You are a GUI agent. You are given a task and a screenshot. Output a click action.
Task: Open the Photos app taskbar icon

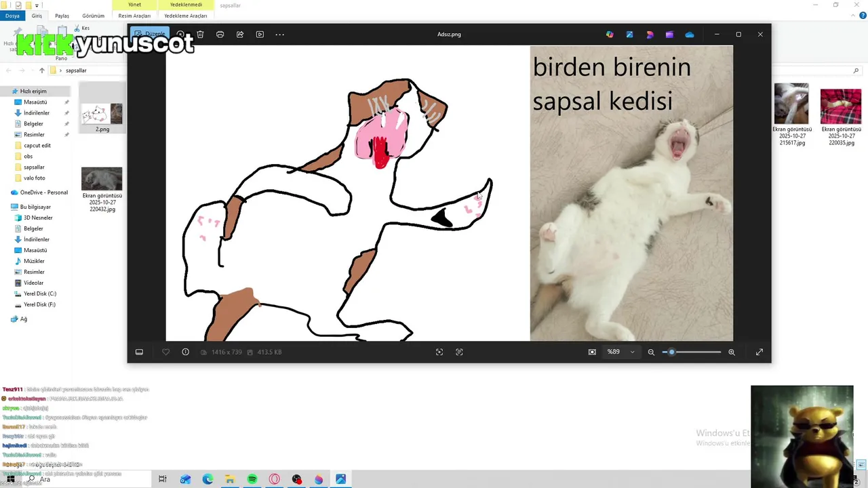pyautogui.click(x=341, y=479)
